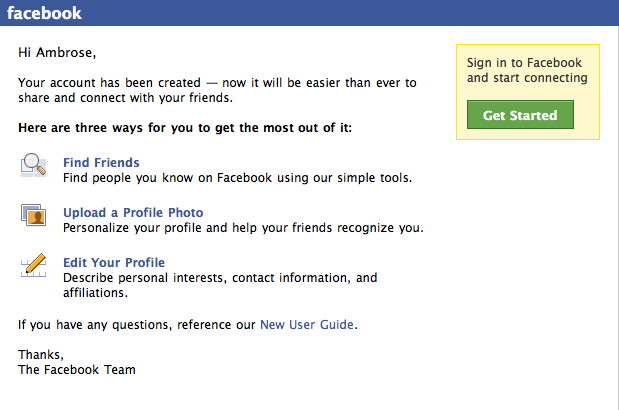
Task: Open the New User Guide link
Action: pyautogui.click(x=307, y=325)
